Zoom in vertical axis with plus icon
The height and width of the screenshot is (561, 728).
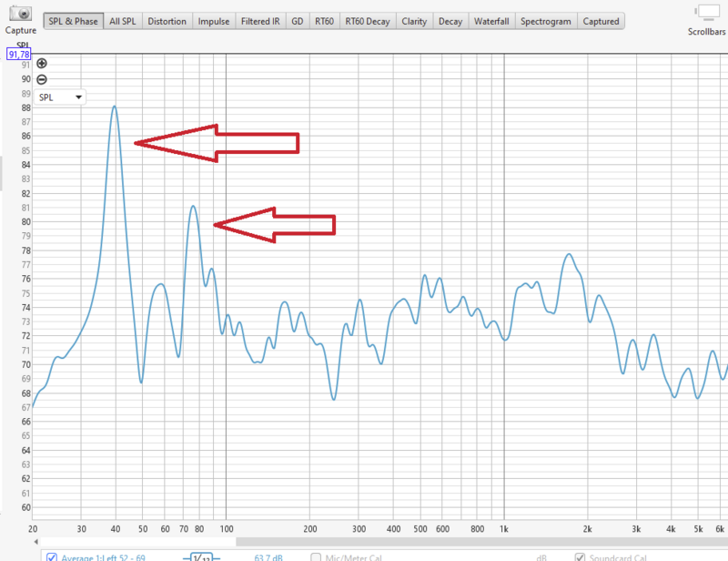pyautogui.click(x=42, y=64)
